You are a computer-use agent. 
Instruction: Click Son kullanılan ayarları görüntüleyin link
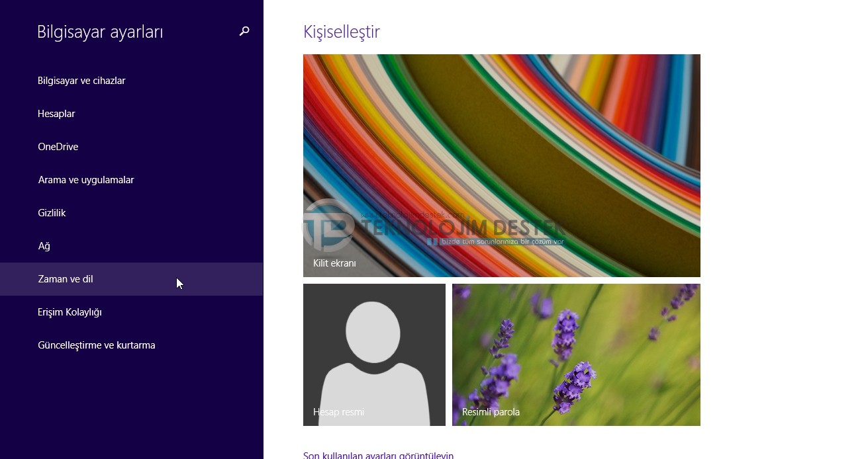[378, 455]
